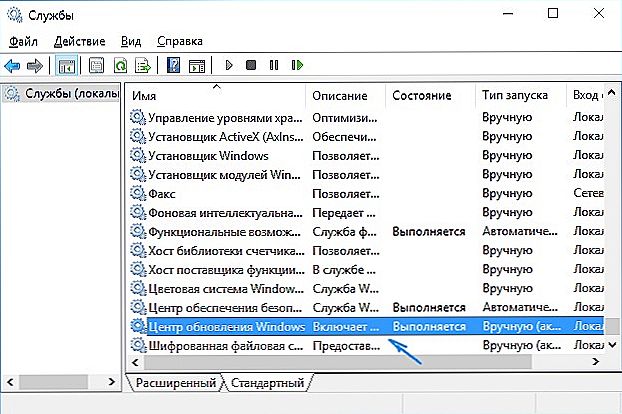622x414 pixels.
Task: Select Центр обновления Windows service row
Action: [x=367, y=326]
